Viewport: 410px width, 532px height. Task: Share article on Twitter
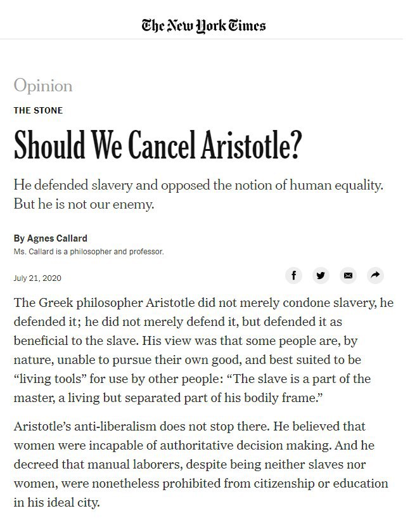tap(321, 275)
